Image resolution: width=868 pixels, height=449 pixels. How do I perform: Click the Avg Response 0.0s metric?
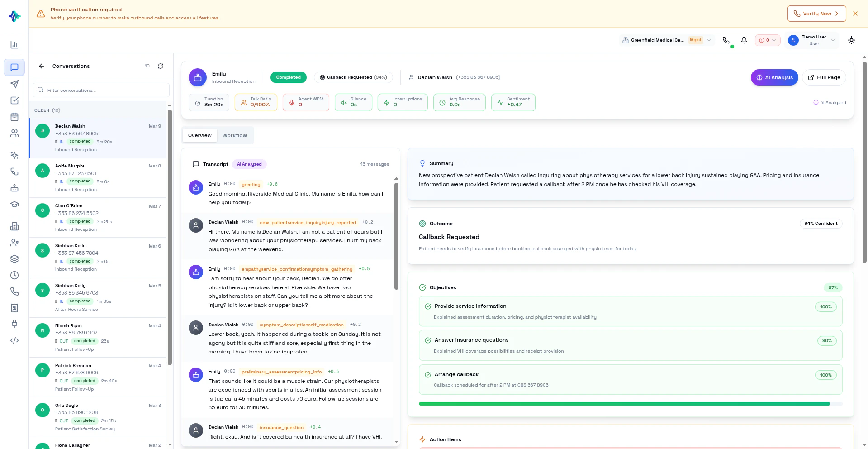tap(460, 102)
